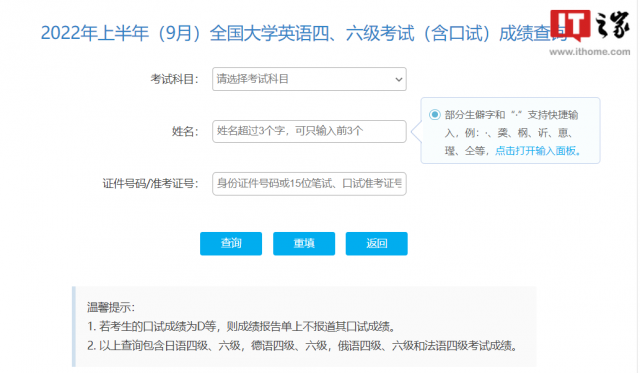640x373 pixels.
Task: Click the 查询 query button
Action: 231,244
